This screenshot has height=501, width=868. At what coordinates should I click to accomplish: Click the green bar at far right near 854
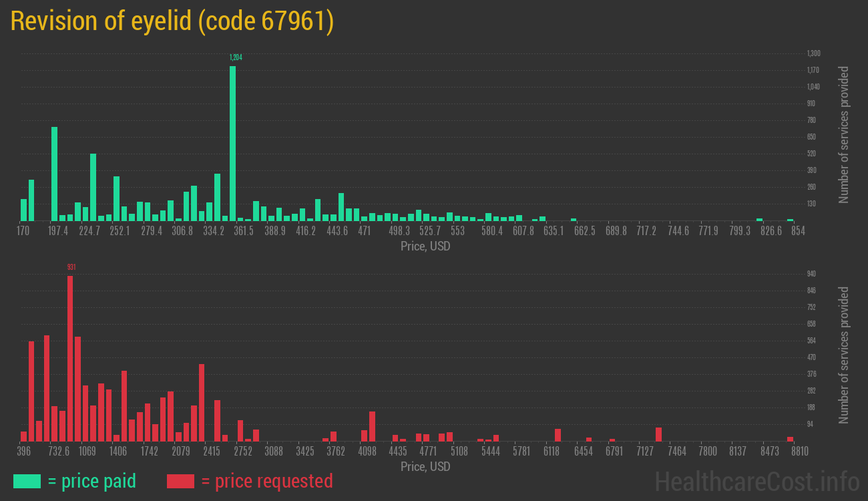pyautogui.click(x=790, y=219)
